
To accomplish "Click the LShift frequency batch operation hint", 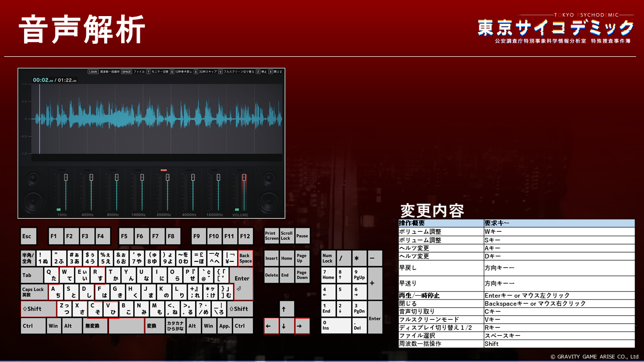I will (104, 71).
